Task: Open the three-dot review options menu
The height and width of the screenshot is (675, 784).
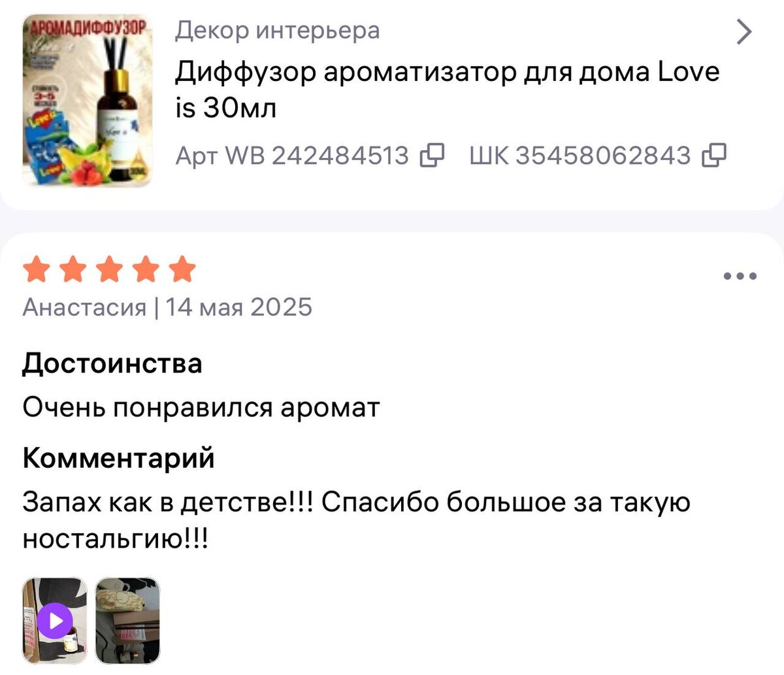Action: tap(740, 276)
